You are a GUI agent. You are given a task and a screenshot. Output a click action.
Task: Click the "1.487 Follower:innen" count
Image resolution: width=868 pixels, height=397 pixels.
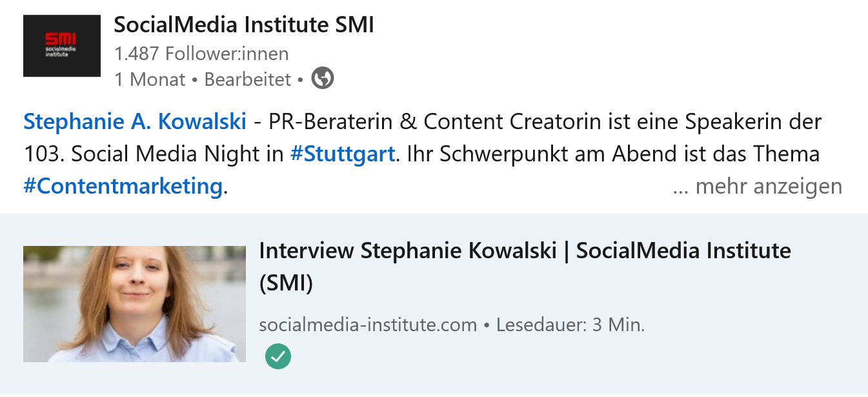click(x=201, y=53)
